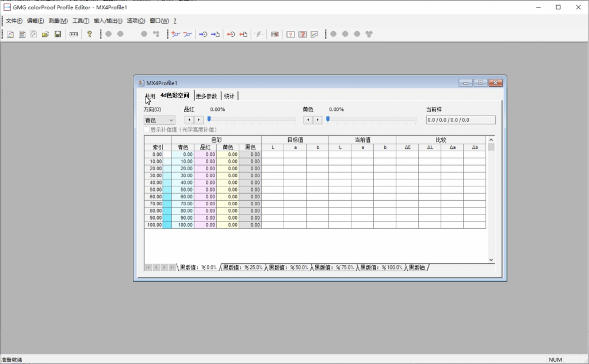Click the 品红 slider handle
Viewport: 589px width, 364px height.
pos(209,119)
